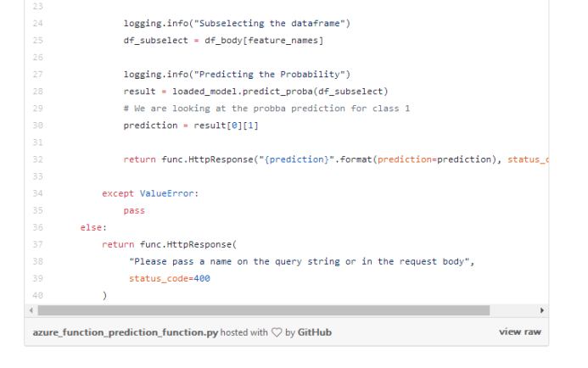
Task: Click the return func.HttpResponse on line 37
Action: (169, 244)
